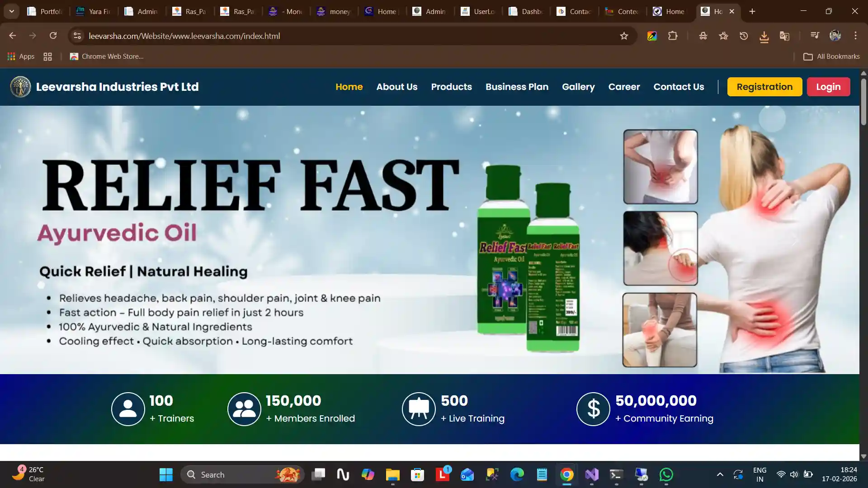Image resolution: width=868 pixels, height=488 pixels.
Task: Click the Trainers person icon
Action: pos(128,409)
